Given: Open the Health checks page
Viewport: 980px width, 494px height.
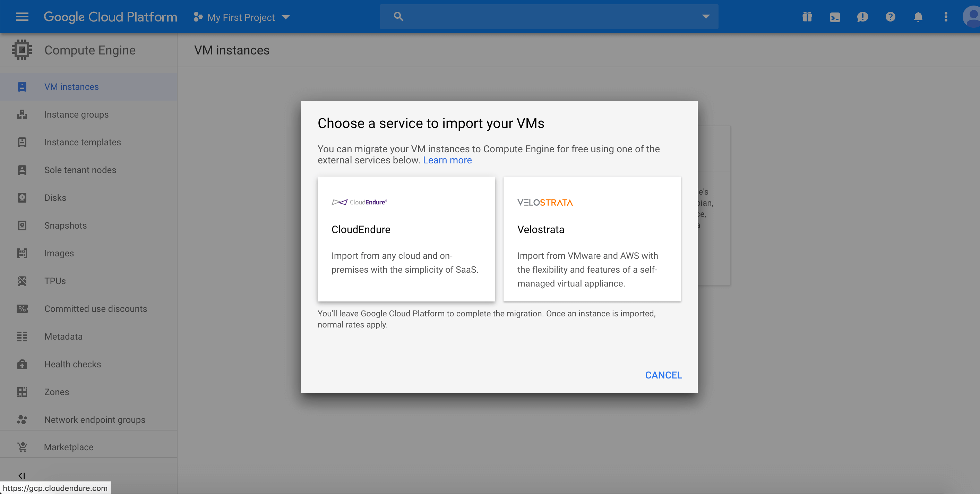Looking at the screenshot, I should click(x=88, y=365).
